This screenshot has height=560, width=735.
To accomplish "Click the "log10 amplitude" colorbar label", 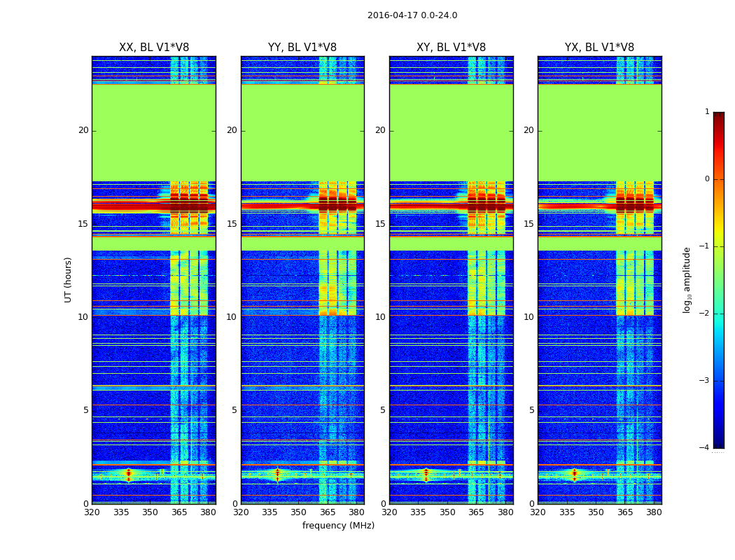I will click(x=687, y=279).
